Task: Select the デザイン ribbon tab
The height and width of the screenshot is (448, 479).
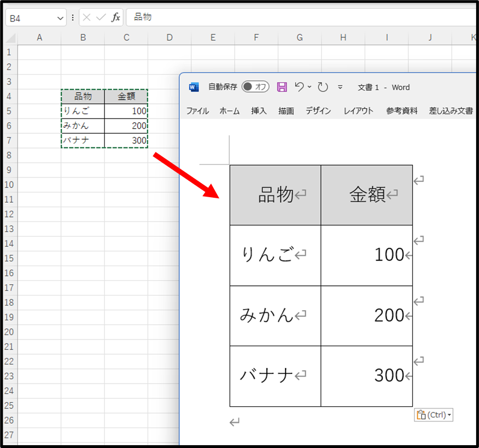Action: 318,111
